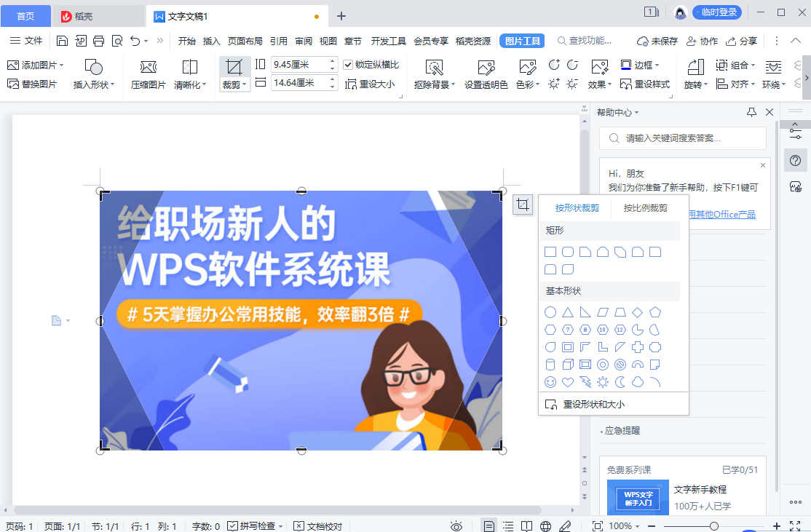Select the moon shape crop
811x532 pixels.
(x=620, y=382)
